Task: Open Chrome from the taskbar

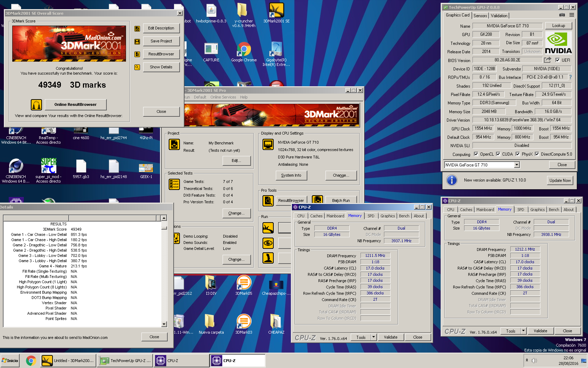Action: pos(31,360)
